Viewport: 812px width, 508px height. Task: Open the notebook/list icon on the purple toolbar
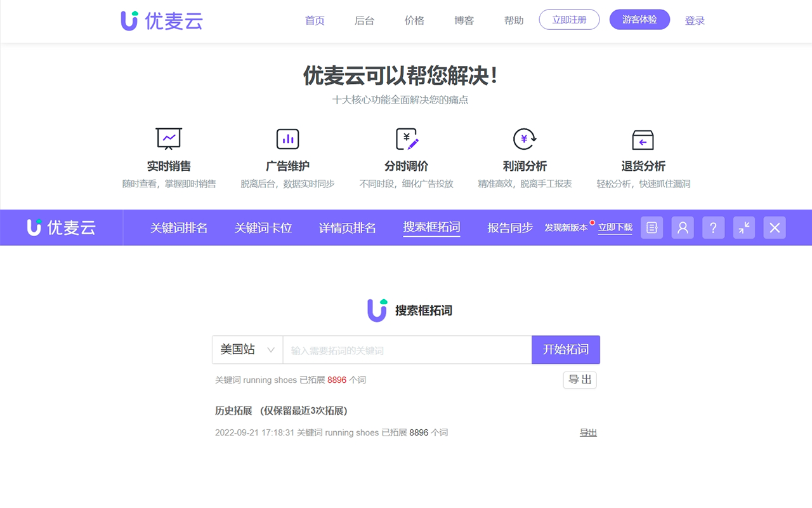pyautogui.click(x=652, y=227)
